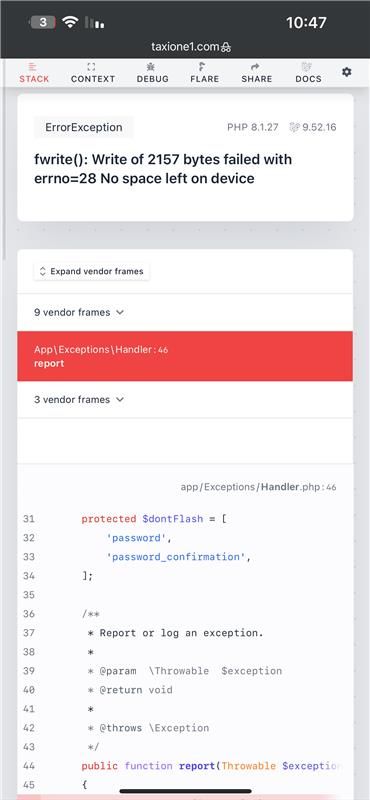The width and height of the screenshot is (370, 800).
Task: Open SHARE arrow icon
Action: [256, 66]
